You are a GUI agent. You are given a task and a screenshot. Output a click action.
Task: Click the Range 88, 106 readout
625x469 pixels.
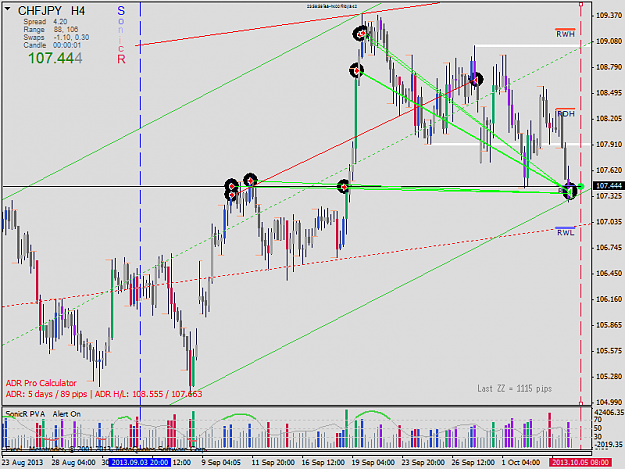coord(51,29)
